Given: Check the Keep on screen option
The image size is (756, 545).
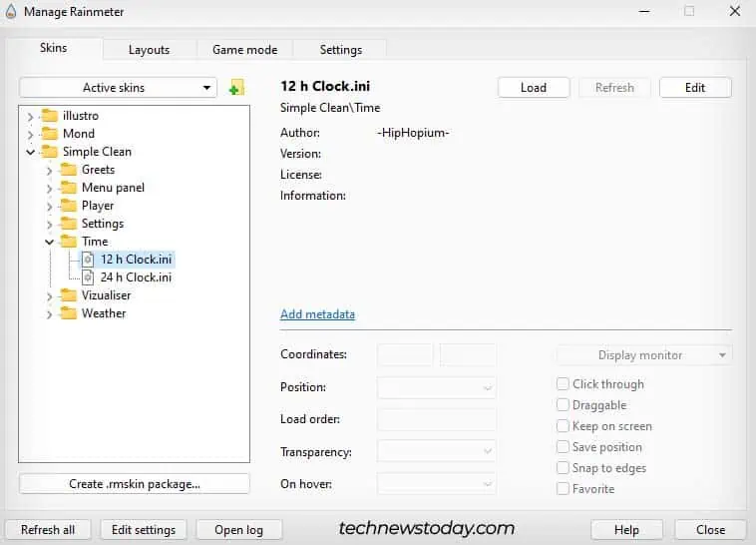Looking at the screenshot, I should [564, 426].
